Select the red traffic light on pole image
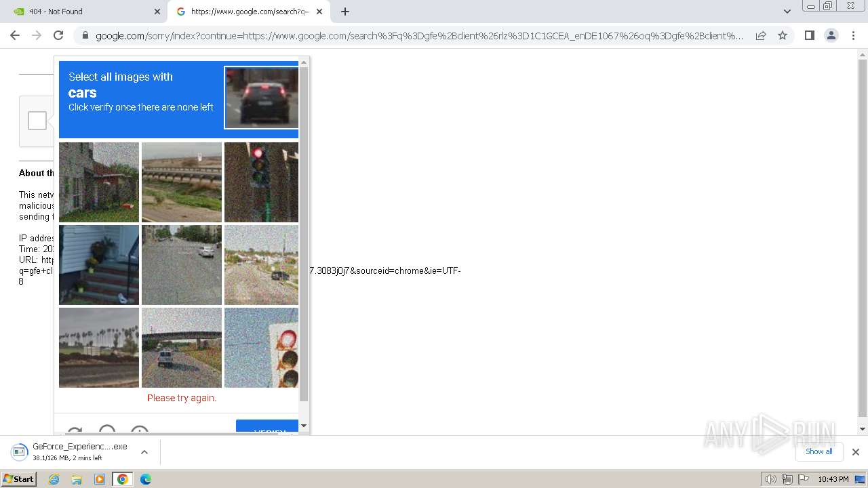868x488 pixels. (x=261, y=182)
